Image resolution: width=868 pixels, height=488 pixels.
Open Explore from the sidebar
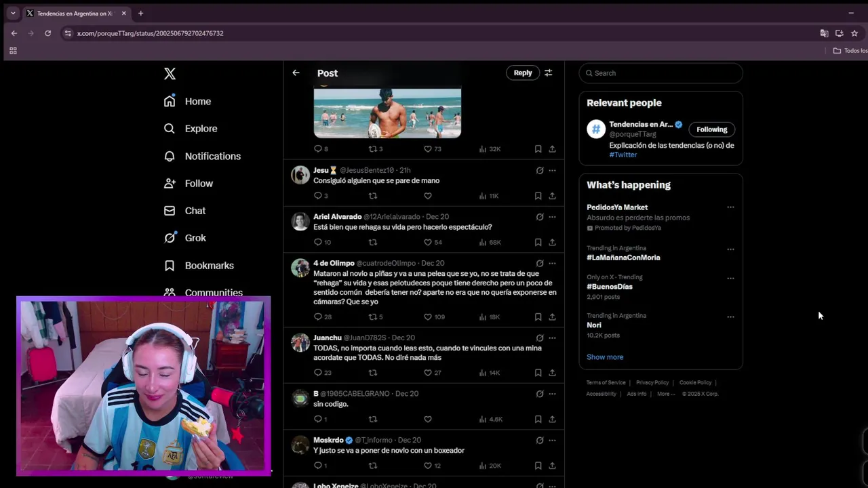click(191, 129)
